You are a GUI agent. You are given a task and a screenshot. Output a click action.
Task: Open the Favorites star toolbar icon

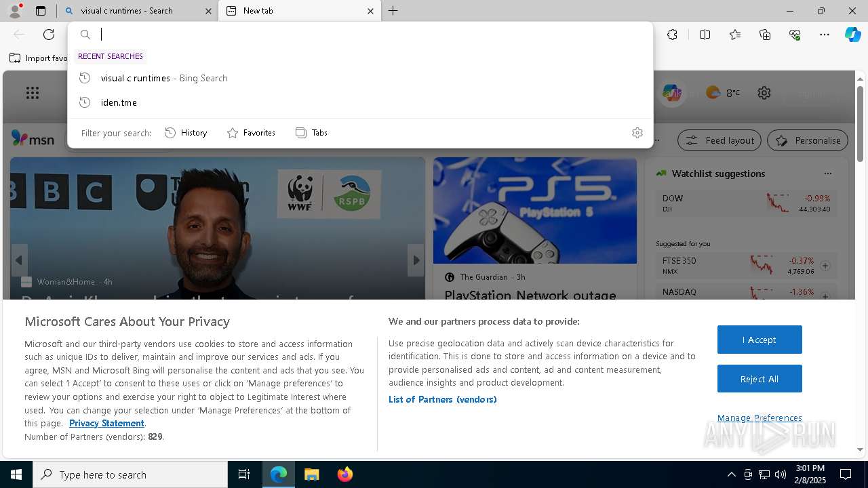(735, 35)
